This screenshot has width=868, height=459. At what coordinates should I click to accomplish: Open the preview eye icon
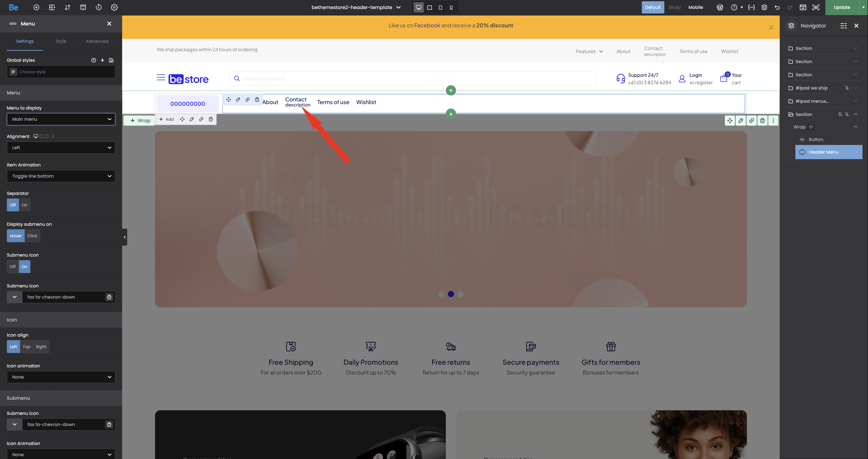pos(816,7)
